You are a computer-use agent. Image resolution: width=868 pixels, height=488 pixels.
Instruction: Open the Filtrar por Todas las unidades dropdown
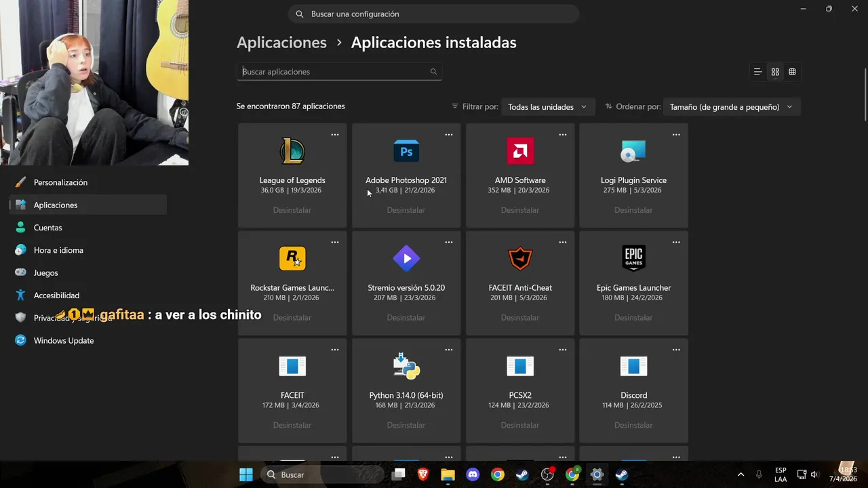pos(547,107)
